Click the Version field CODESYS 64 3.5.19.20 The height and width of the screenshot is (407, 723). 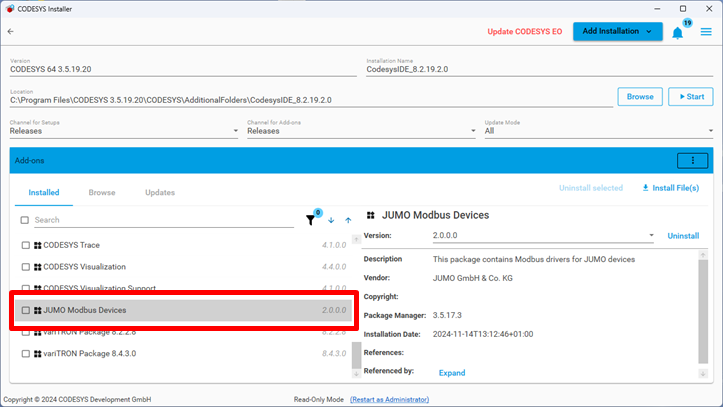click(183, 69)
